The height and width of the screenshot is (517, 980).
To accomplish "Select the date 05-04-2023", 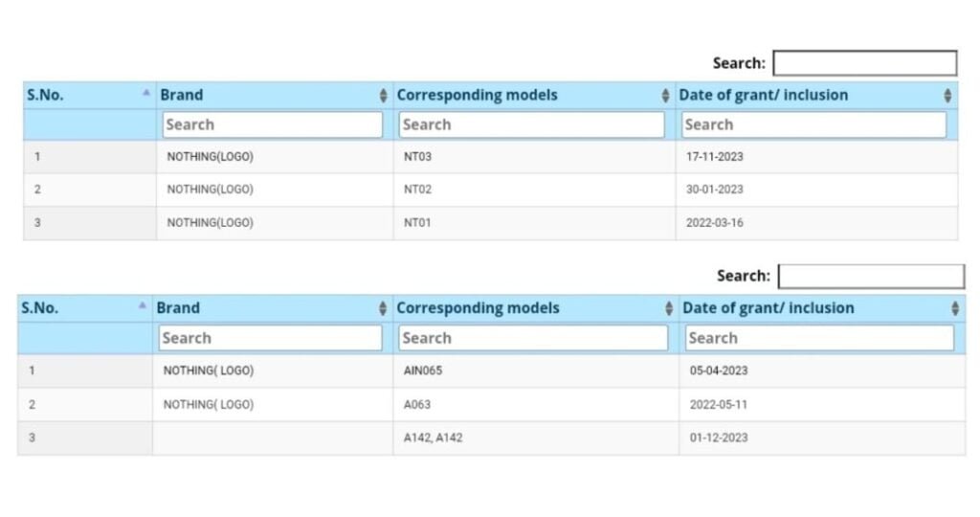I will [719, 371].
